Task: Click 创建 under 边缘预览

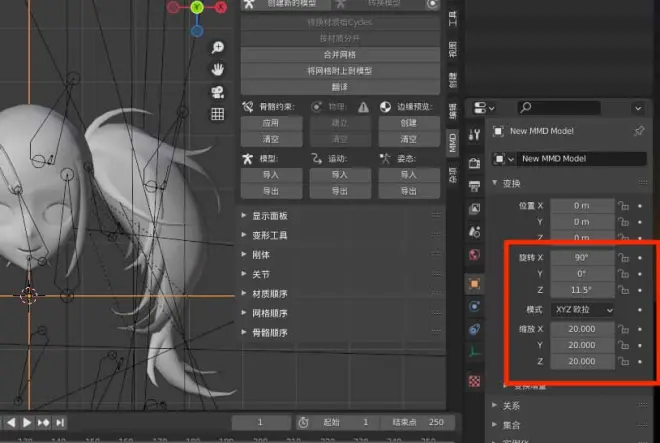Action: [x=409, y=123]
